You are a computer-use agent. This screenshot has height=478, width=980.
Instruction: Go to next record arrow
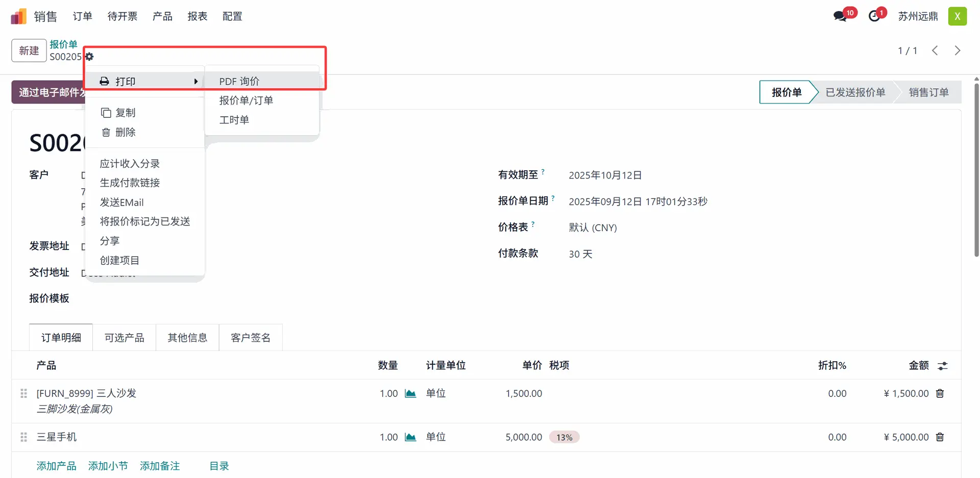coord(957,51)
